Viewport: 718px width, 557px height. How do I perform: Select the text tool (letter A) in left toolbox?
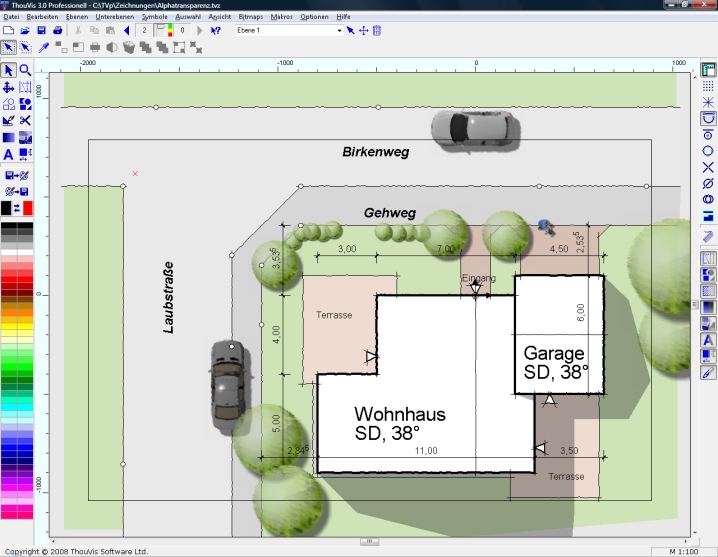click(x=8, y=155)
